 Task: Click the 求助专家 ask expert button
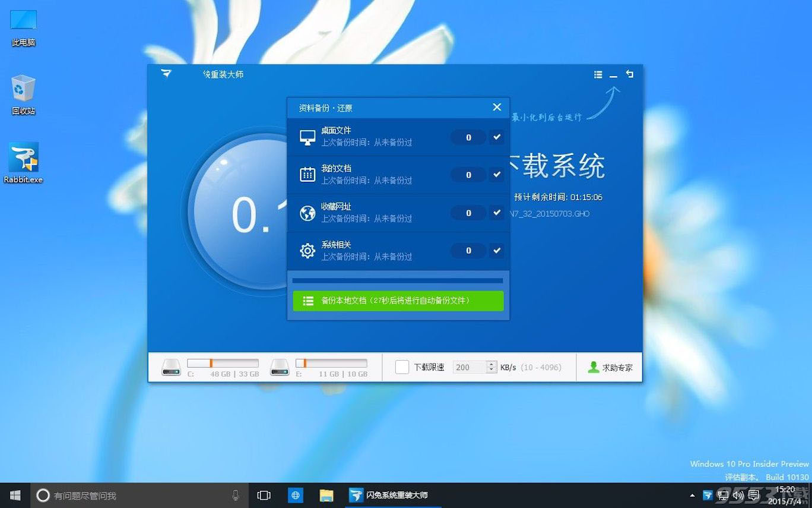click(x=610, y=367)
